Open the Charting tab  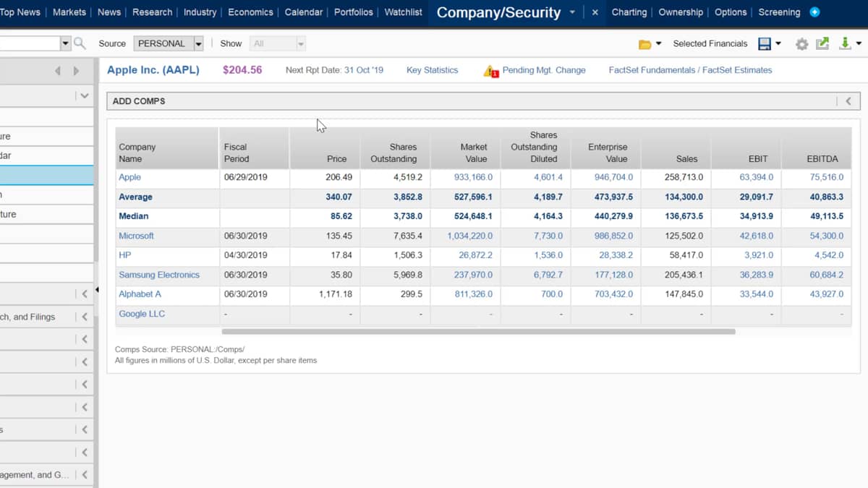tap(629, 12)
